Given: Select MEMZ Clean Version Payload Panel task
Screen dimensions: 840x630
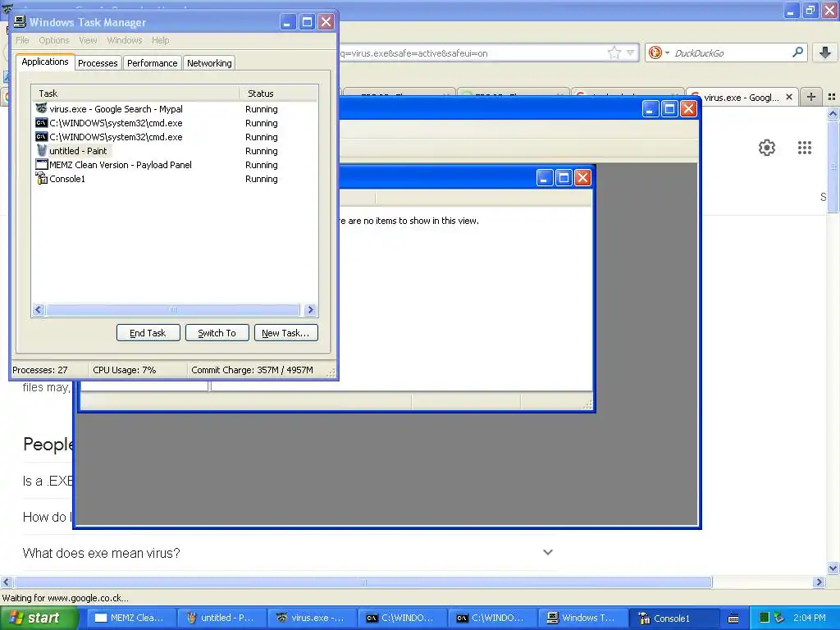Looking at the screenshot, I should pyautogui.click(x=174, y=164).
